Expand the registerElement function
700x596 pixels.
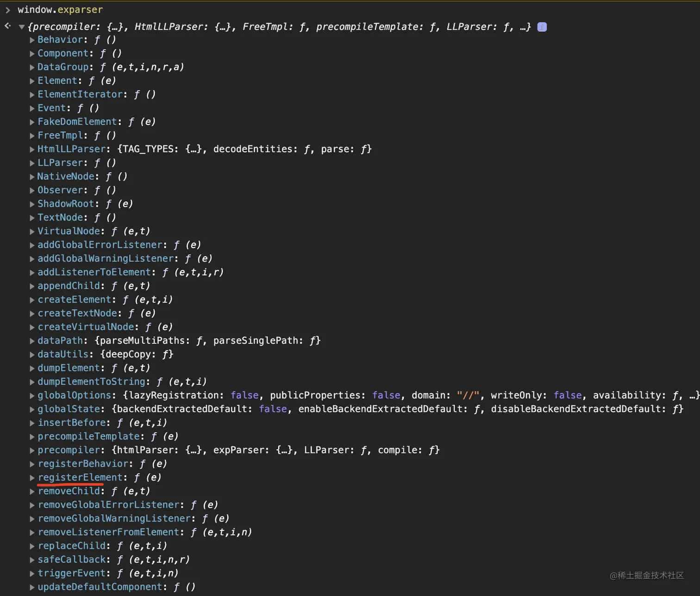click(32, 478)
